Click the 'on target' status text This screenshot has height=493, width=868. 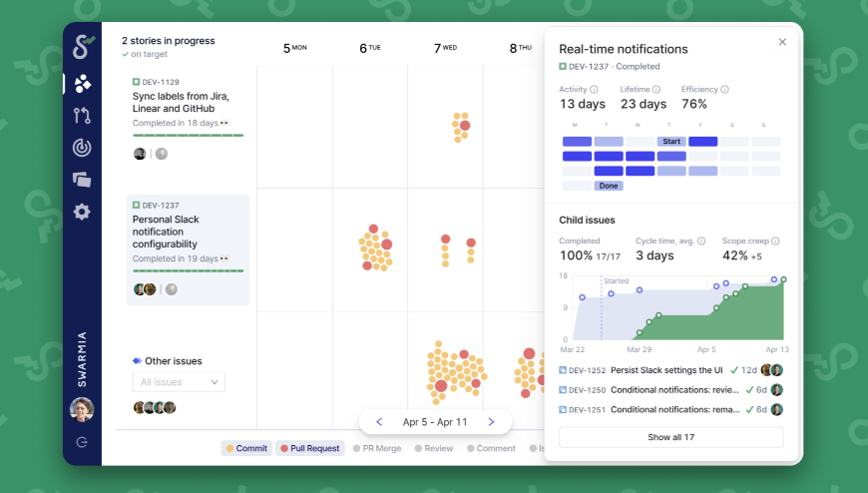tap(145, 54)
